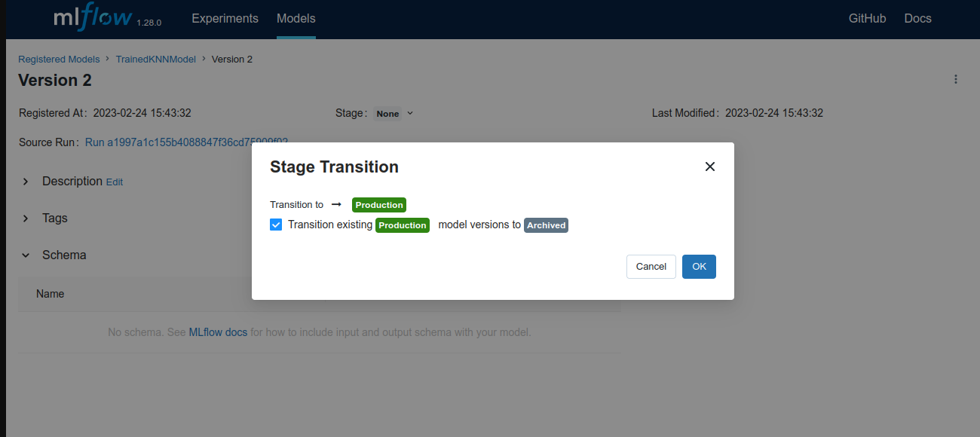The image size is (980, 437).
Task: Navigate to Registered Models breadcrumb
Action: tap(59, 59)
